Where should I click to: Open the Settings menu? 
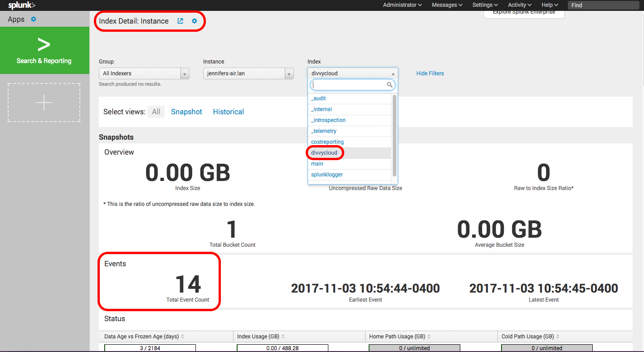(485, 5)
